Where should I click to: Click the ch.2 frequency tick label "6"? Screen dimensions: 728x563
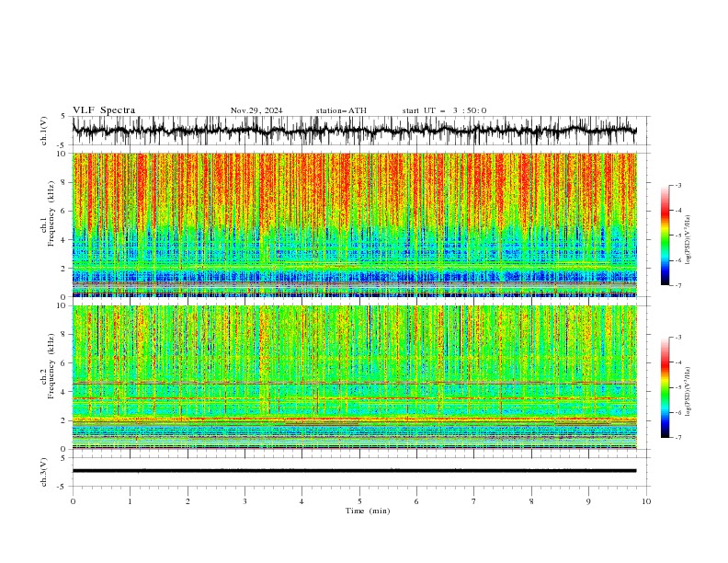coord(64,363)
